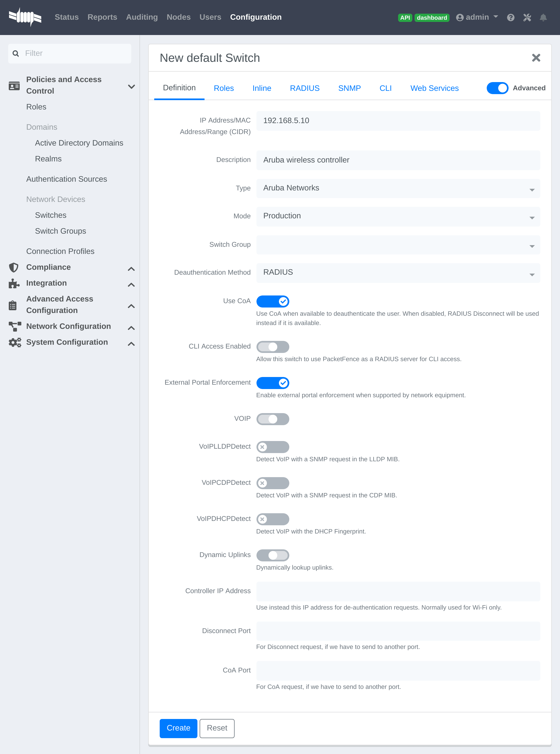Open Switch Groups in the sidebar

pyautogui.click(x=60, y=231)
